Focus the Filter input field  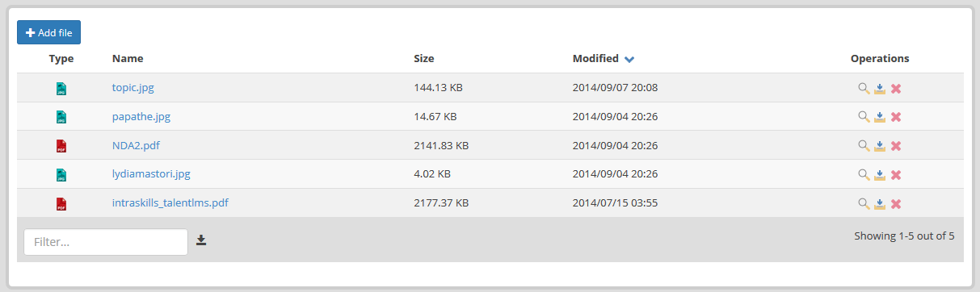point(106,242)
